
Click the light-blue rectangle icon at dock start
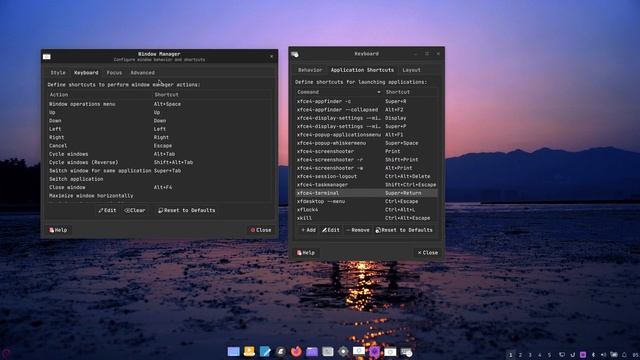tap(233, 351)
